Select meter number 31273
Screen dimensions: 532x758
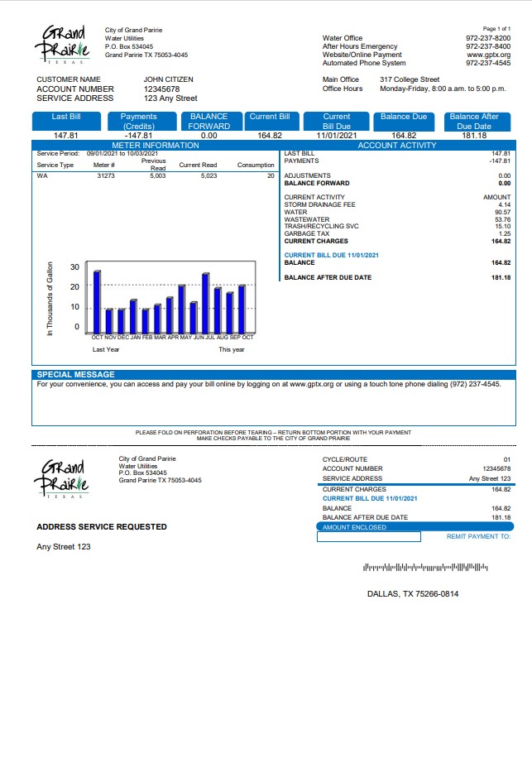106,175
